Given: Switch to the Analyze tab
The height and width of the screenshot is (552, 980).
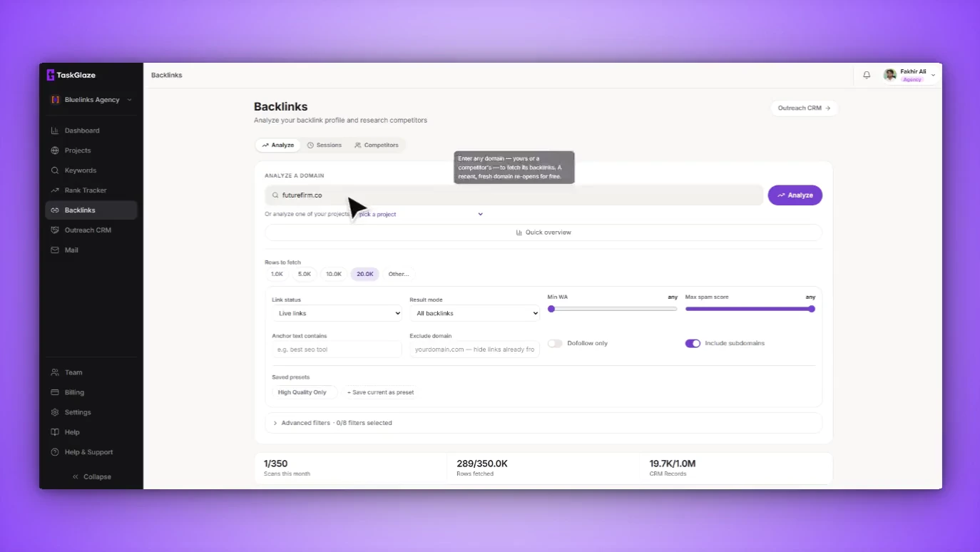Looking at the screenshot, I should (x=278, y=145).
